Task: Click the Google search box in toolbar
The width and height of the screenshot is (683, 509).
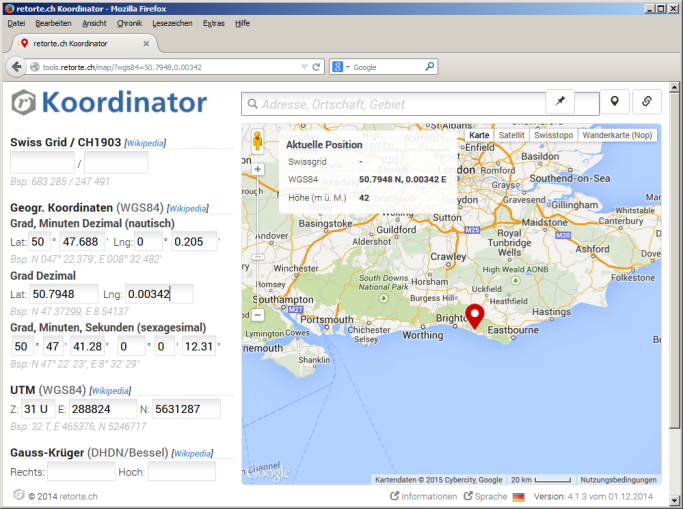Action: (383, 67)
